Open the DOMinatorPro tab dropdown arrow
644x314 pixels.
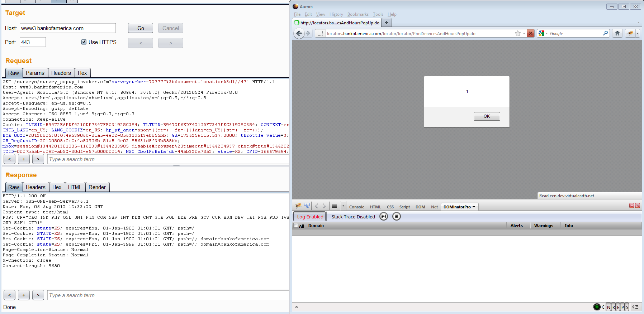pos(474,207)
